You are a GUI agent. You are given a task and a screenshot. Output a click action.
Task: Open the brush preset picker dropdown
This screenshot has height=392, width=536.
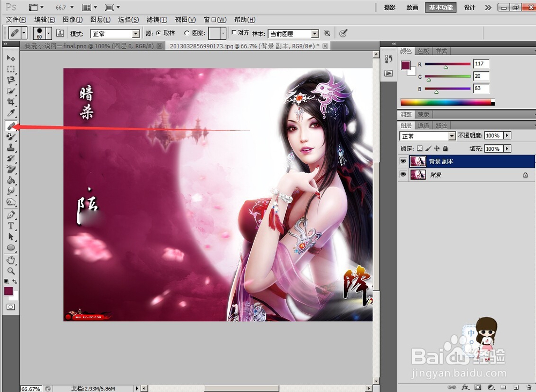(49, 33)
